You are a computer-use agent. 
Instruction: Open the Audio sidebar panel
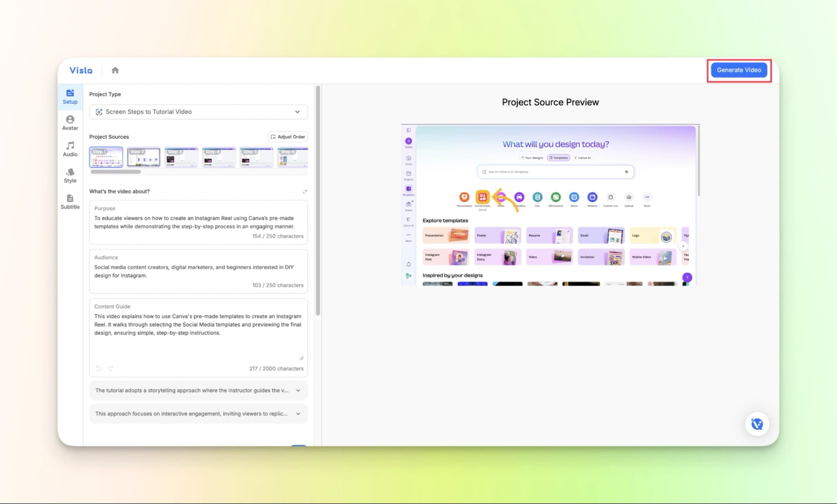click(x=70, y=149)
